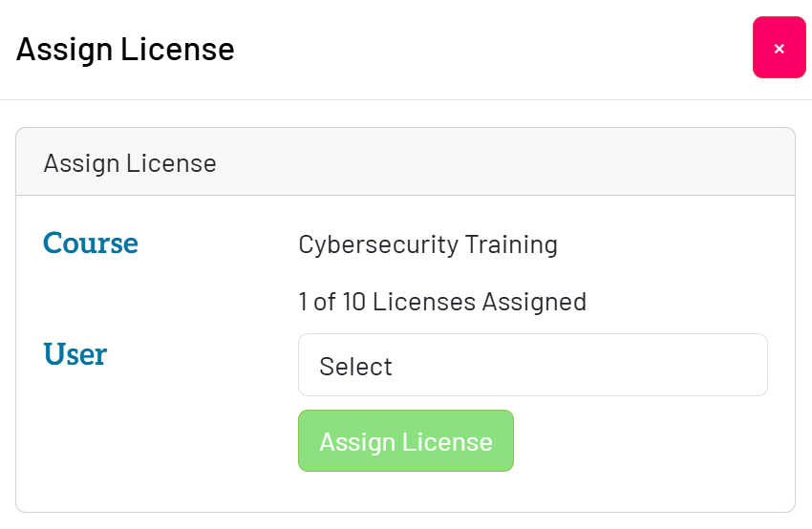Click the User field label
Image resolution: width=812 pixels, height=529 pixels.
75,354
